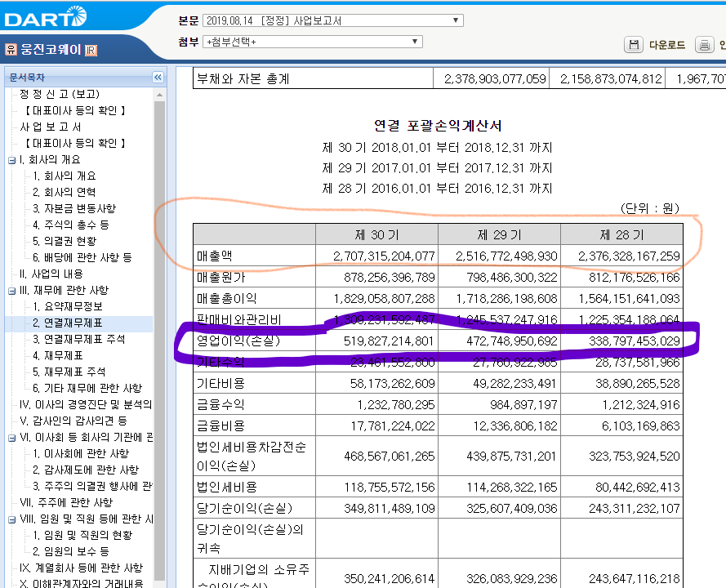Collapse the 문서목차 sidebar with the « icon
726x588 pixels.
coord(157,77)
